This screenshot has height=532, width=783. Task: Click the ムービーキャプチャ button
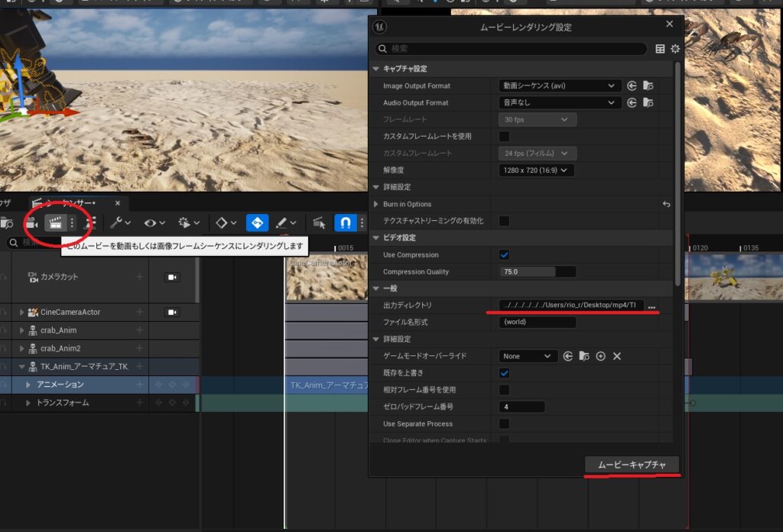click(631, 465)
